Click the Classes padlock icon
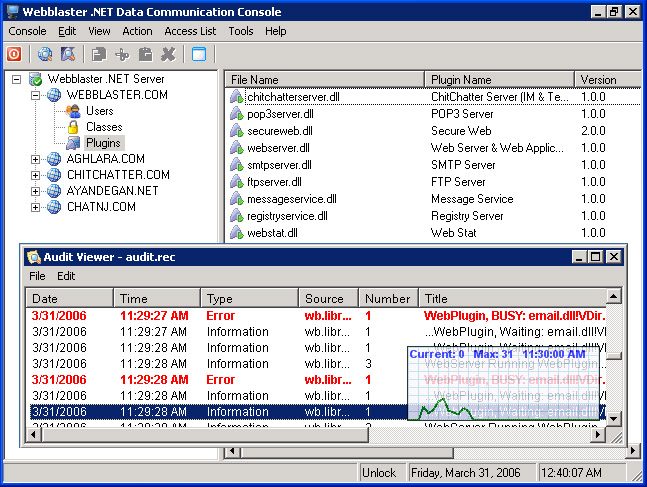This screenshot has width=647, height=487. point(73,127)
